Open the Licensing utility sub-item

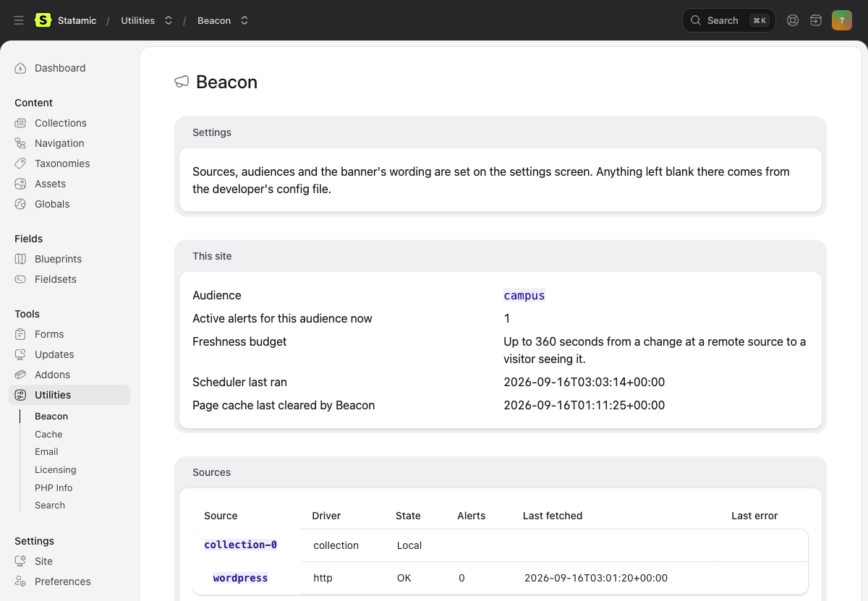pyautogui.click(x=55, y=469)
